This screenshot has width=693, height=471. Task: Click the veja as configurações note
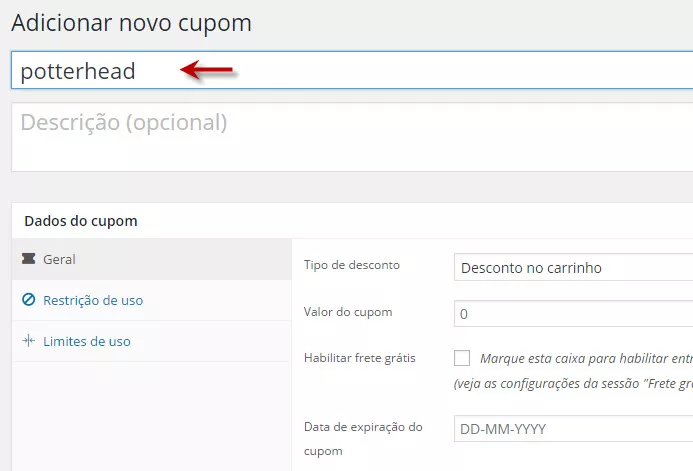point(573,384)
